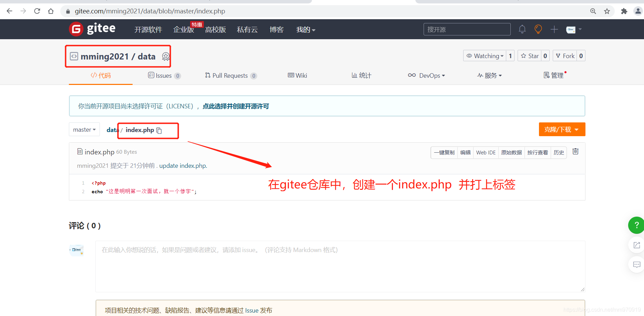Click the Fork count 0

point(581,56)
